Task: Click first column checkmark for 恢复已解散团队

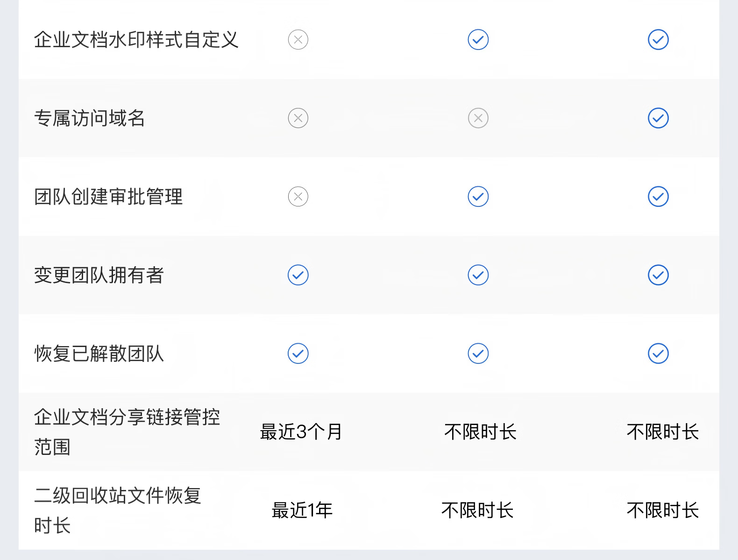Action: point(298,354)
